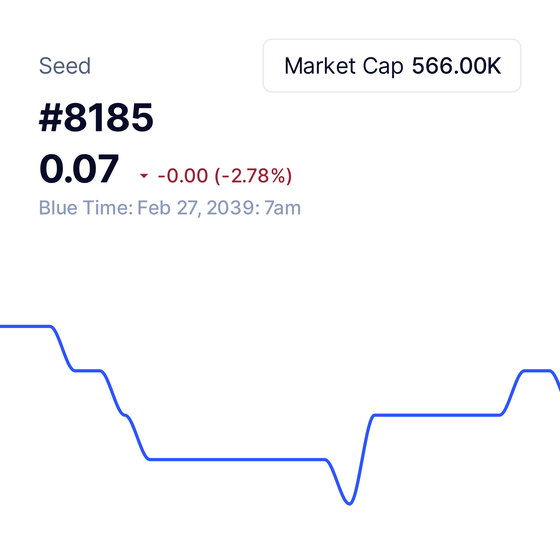Click the -0.00 change amount in red
The height and width of the screenshot is (560, 560).
point(182,176)
